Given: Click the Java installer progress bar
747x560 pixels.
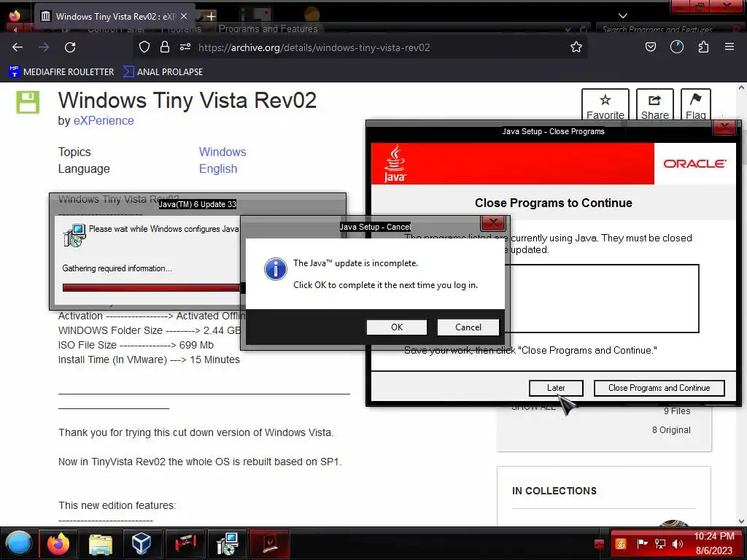Looking at the screenshot, I should 152,287.
